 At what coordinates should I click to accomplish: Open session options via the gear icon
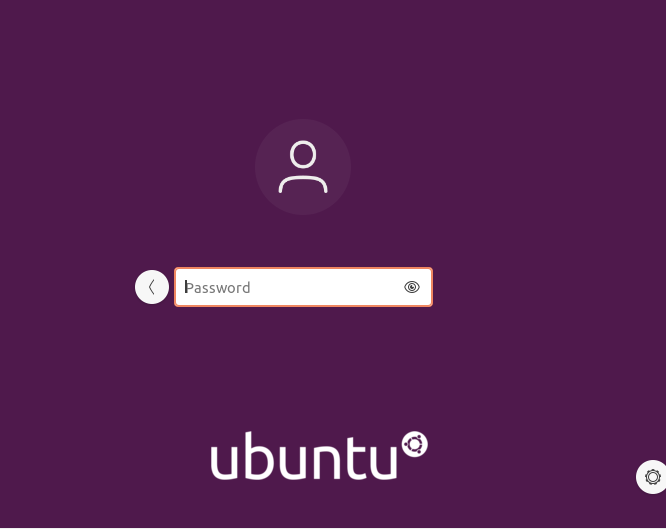pos(652,477)
